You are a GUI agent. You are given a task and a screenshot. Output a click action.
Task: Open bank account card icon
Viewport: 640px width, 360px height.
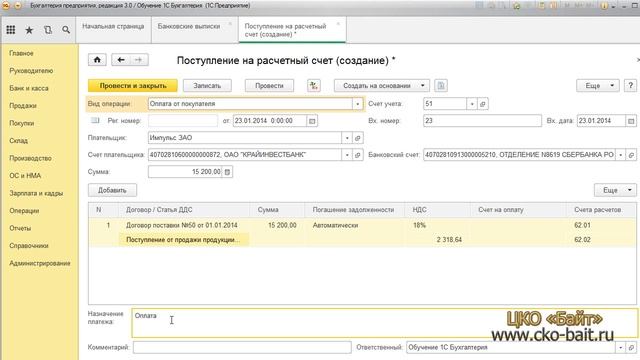point(631,155)
